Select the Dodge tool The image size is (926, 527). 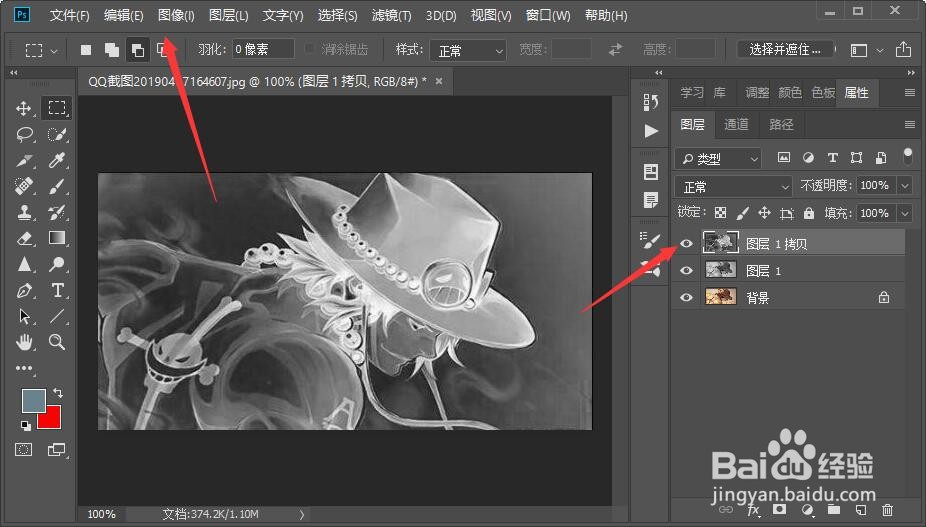tap(57, 264)
